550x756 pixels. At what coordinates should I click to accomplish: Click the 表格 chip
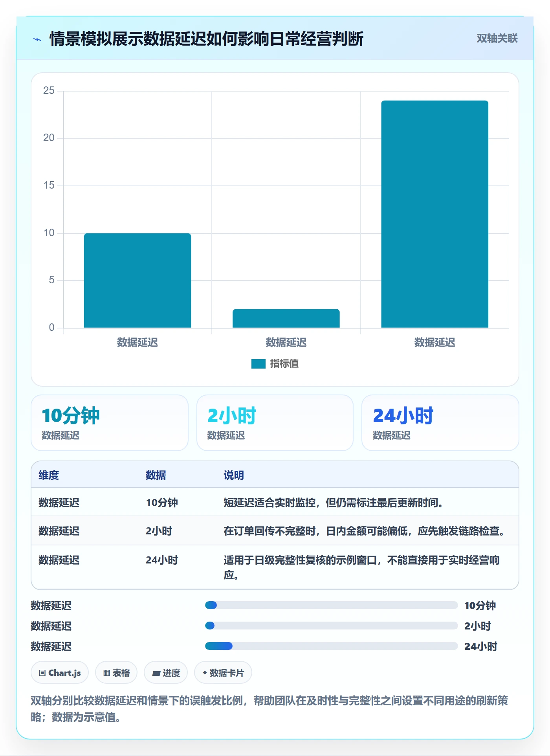116,673
